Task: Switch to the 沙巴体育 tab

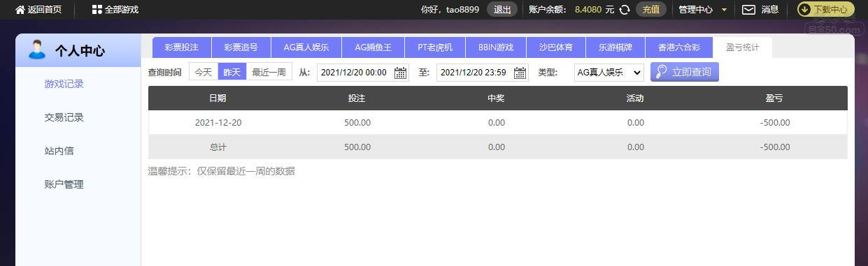Action: pyautogui.click(x=556, y=47)
